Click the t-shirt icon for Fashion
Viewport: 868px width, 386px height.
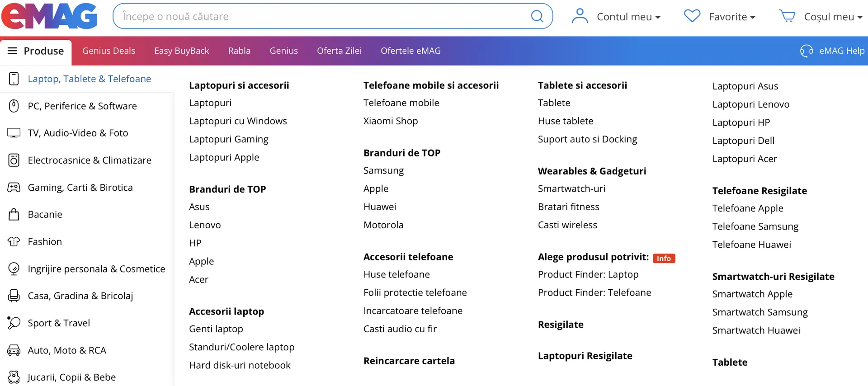pyautogui.click(x=14, y=241)
